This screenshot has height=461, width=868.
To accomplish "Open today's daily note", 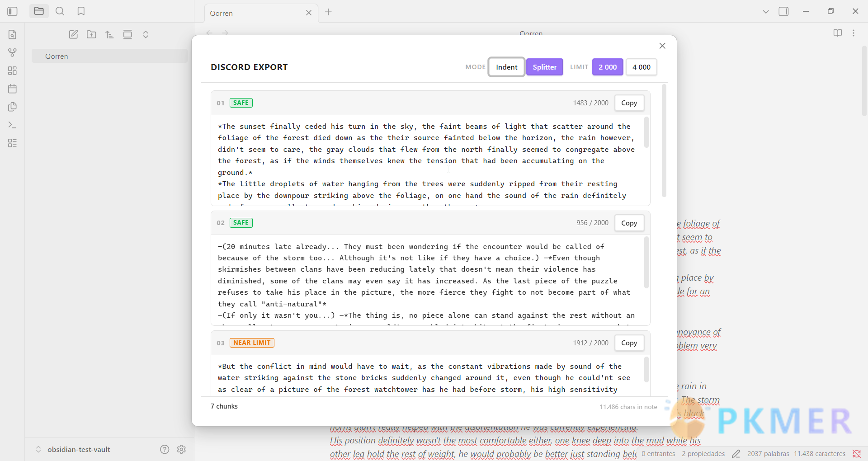I will click(12, 89).
